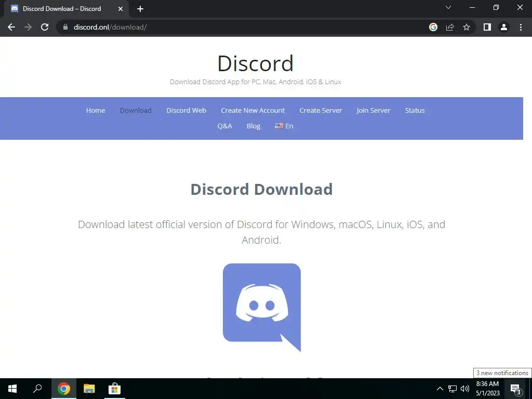Click the US flag language icon
Viewport: 532px width, 399px height.
click(x=279, y=126)
